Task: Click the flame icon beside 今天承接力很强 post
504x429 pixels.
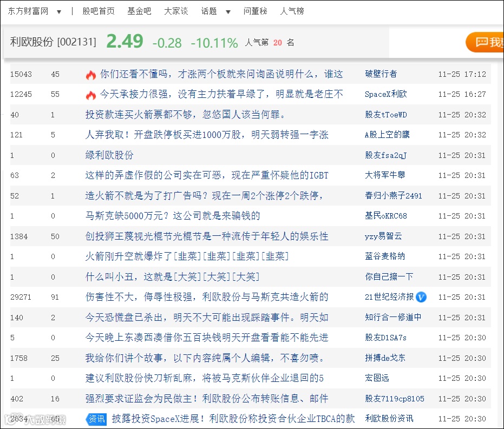Action: click(x=91, y=95)
